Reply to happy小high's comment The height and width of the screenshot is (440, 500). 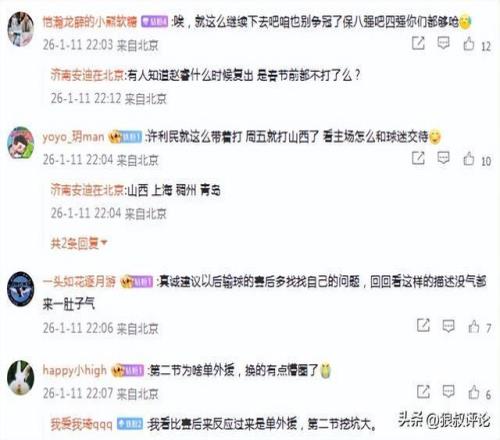448,392
